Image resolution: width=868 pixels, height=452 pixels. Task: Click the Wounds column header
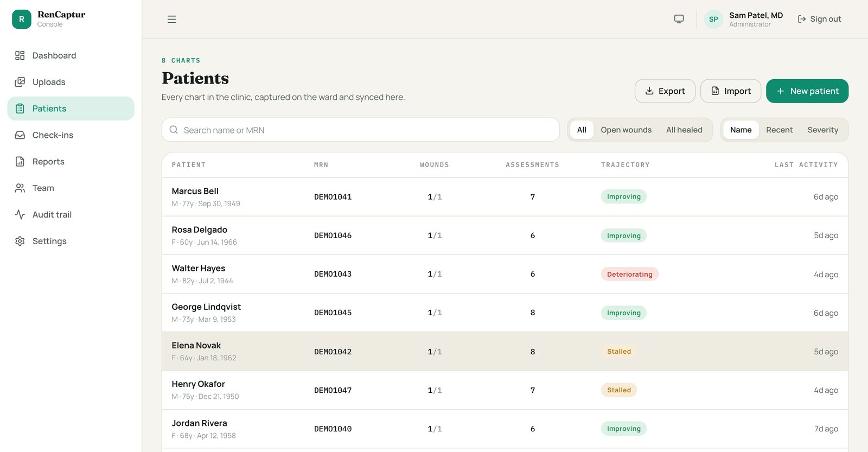435,165
